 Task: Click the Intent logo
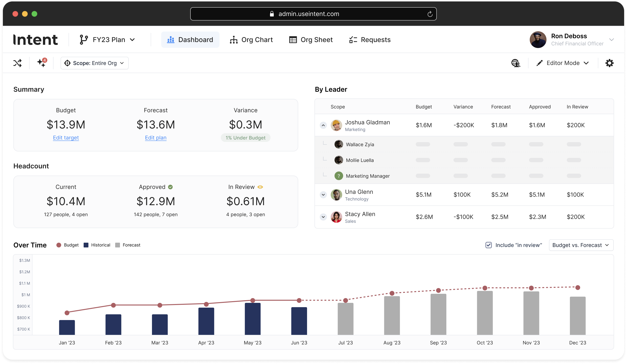click(x=35, y=40)
